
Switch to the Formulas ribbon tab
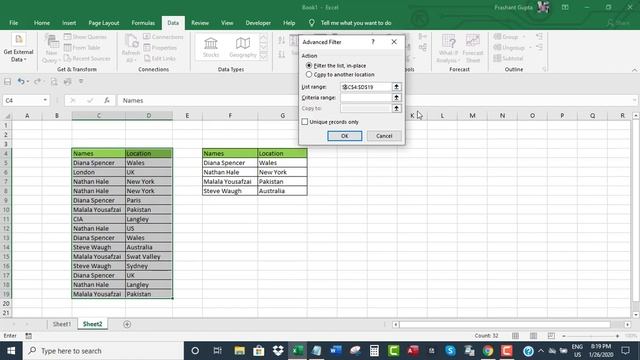click(143, 23)
